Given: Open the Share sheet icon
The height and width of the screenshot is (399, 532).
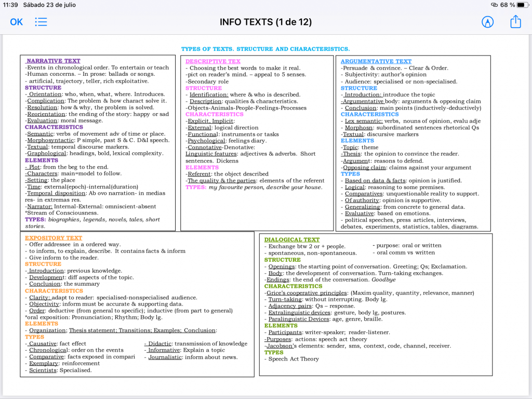Looking at the screenshot, I should (x=516, y=21).
